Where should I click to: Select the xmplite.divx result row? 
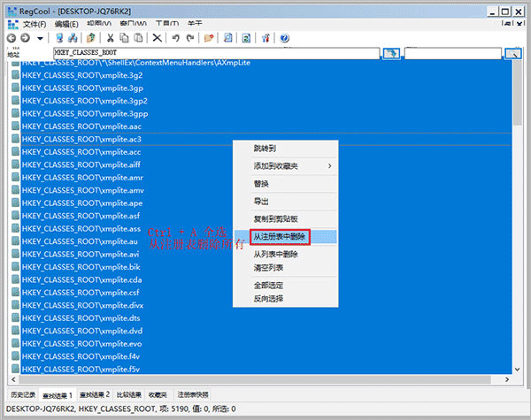(266, 305)
